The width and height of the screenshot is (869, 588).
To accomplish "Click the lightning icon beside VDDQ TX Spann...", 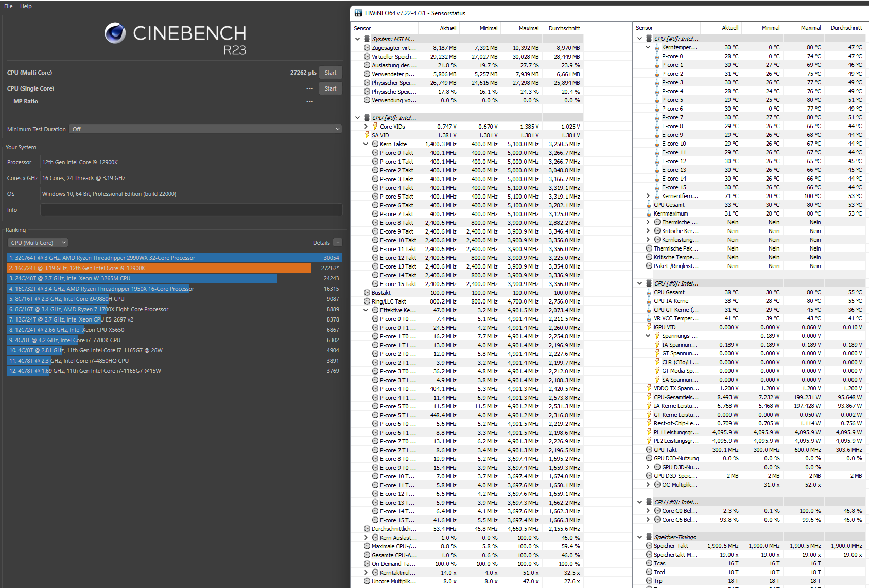I will 649,388.
